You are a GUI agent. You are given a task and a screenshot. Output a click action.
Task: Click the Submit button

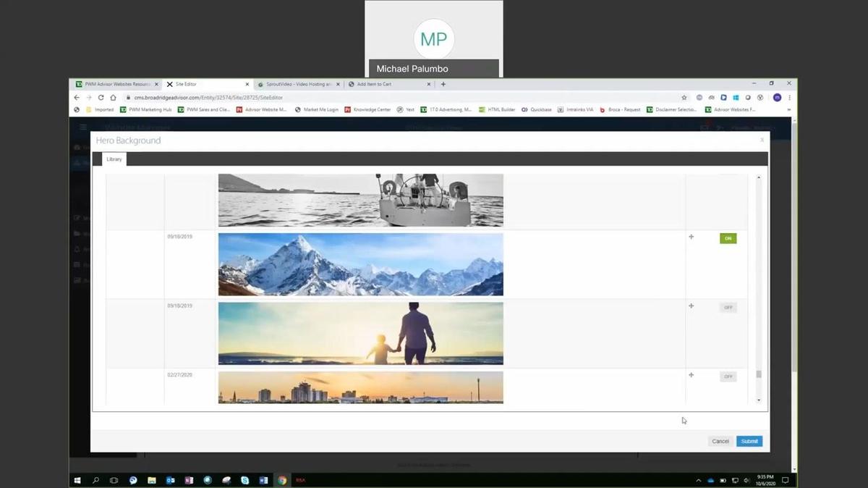[x=749, y=441]
